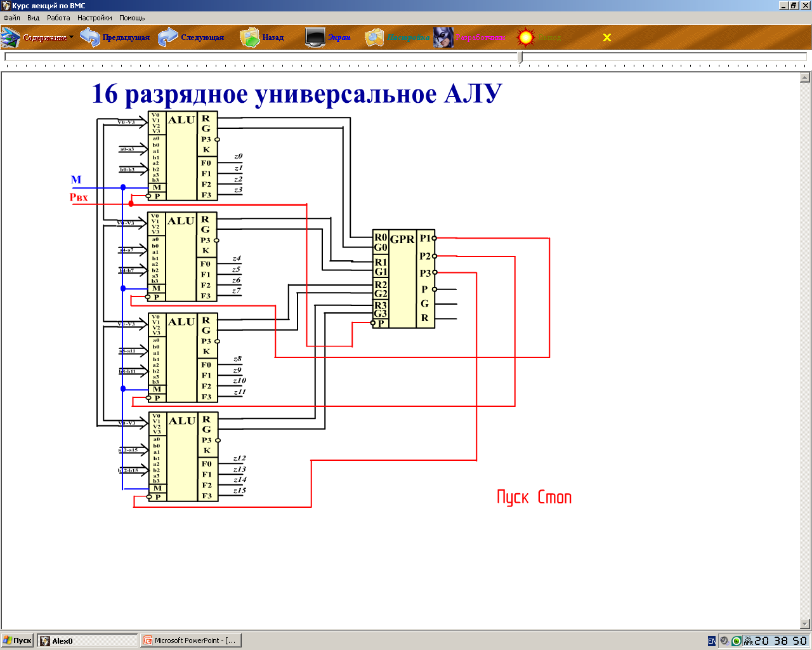Switch to Alex0 taskbar window

click(87, 640)
